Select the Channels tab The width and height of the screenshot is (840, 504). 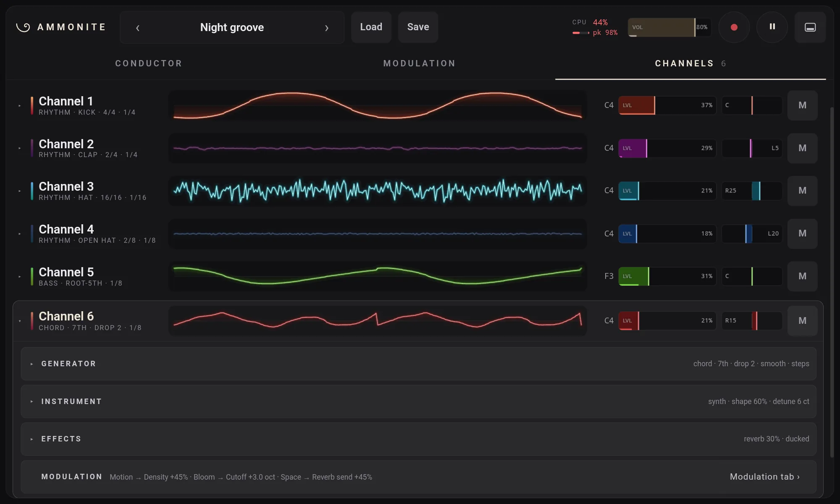[x=690, y=63]
